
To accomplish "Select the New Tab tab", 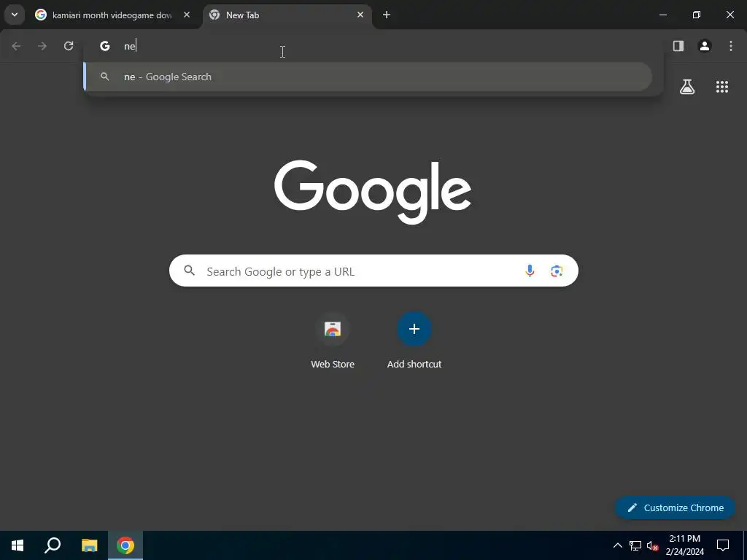I will (287, 15).
